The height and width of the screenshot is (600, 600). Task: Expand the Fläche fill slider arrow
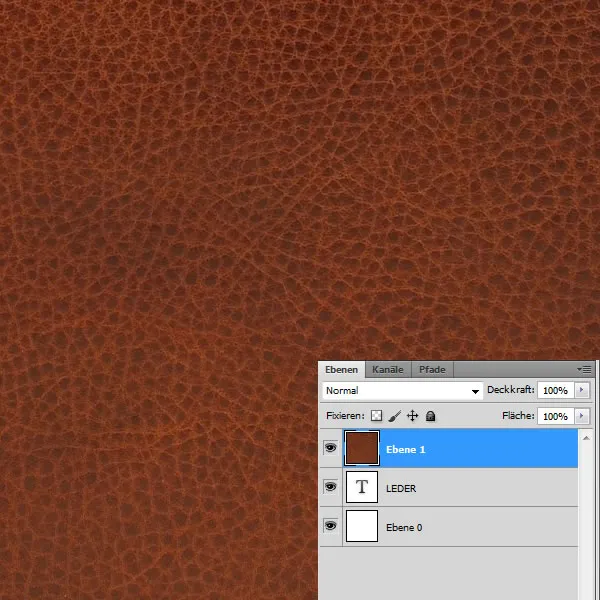tap(583, 416)
